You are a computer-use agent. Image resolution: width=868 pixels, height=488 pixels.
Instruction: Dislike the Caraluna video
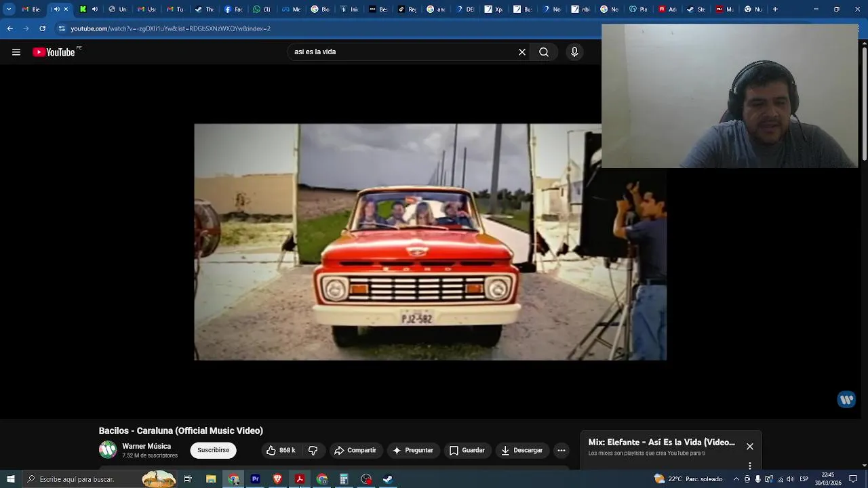tap(313, 450)
